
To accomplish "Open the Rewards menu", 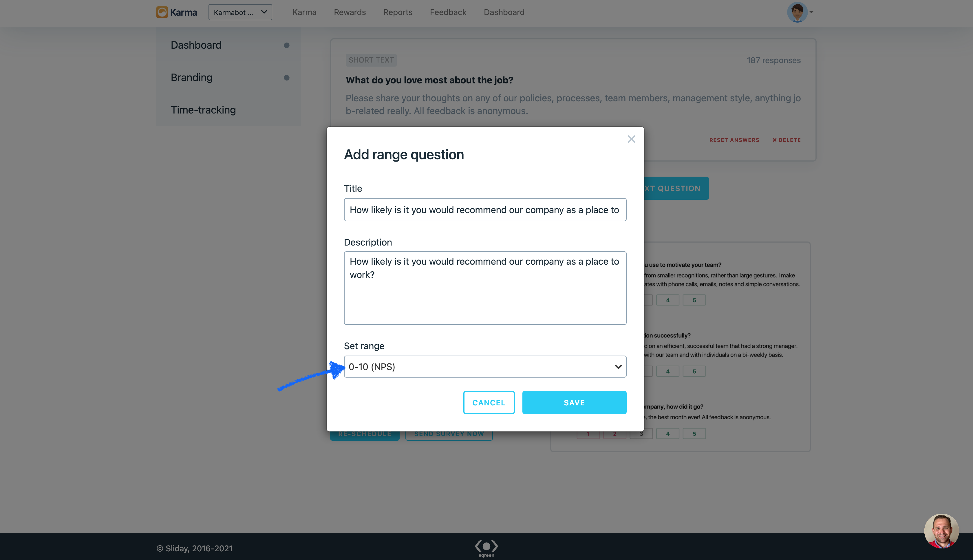I will 350,12.
